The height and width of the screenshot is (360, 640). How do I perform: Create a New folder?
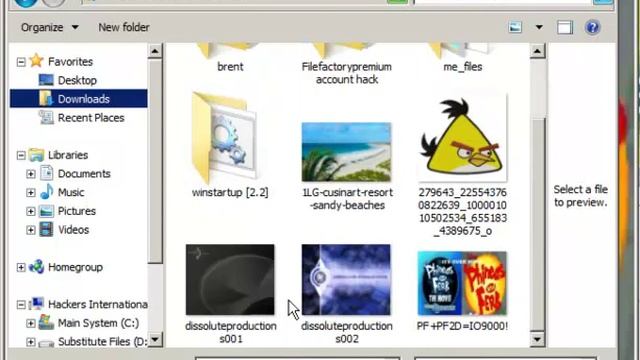pyautogui.click(x=124, y=27)
